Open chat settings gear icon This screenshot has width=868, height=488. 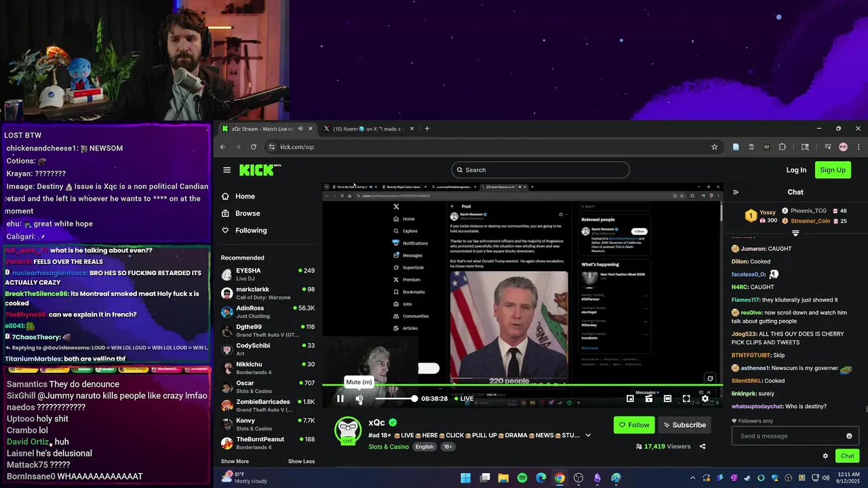click(x=825, y=456)
